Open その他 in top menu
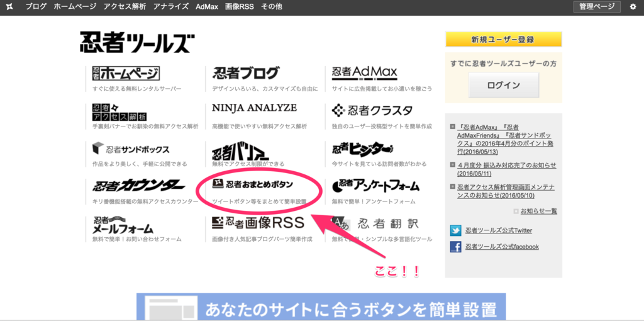The image size is (644, 321). (272, 6)
